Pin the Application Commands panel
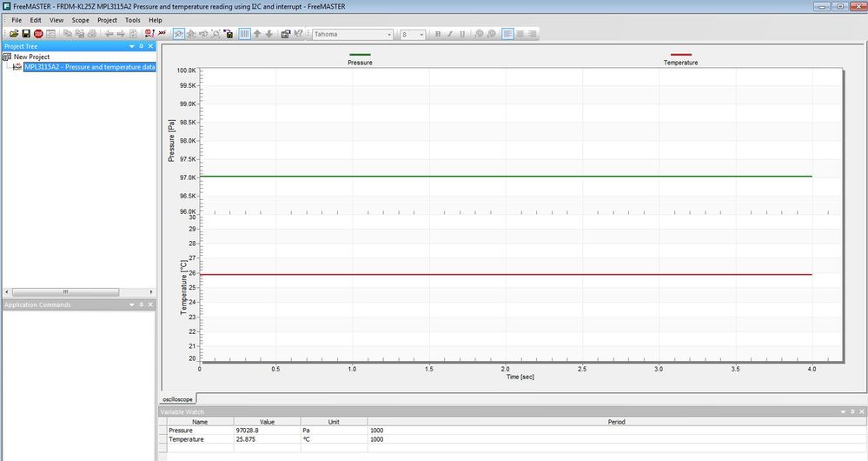 pos(141,304)
